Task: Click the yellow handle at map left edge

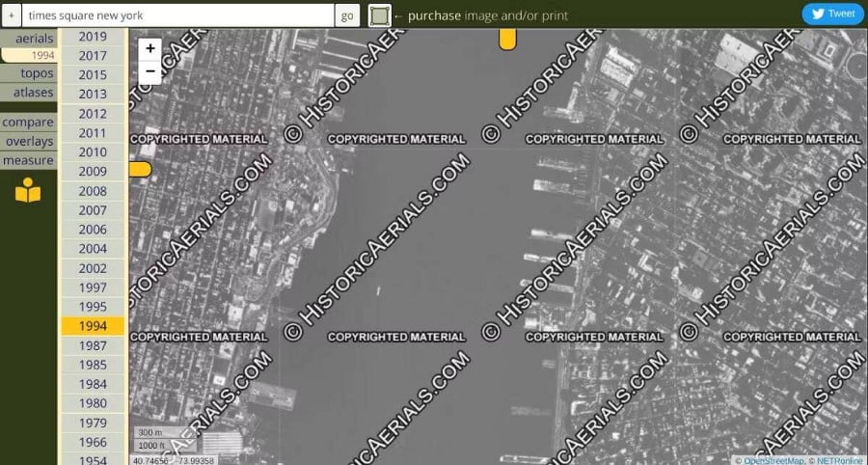Action: click(140, 170)
